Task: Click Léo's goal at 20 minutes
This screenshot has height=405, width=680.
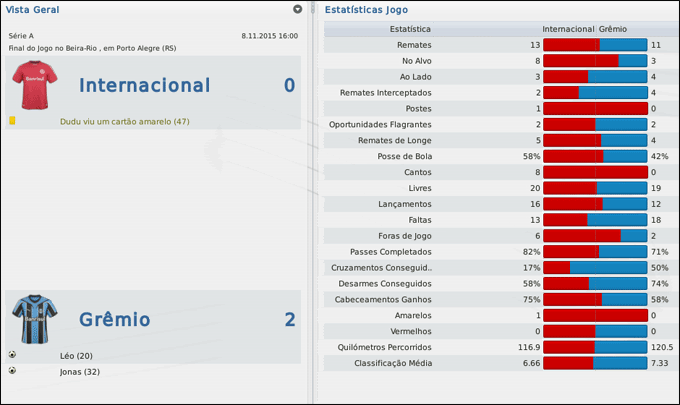Action: [76, 356]
